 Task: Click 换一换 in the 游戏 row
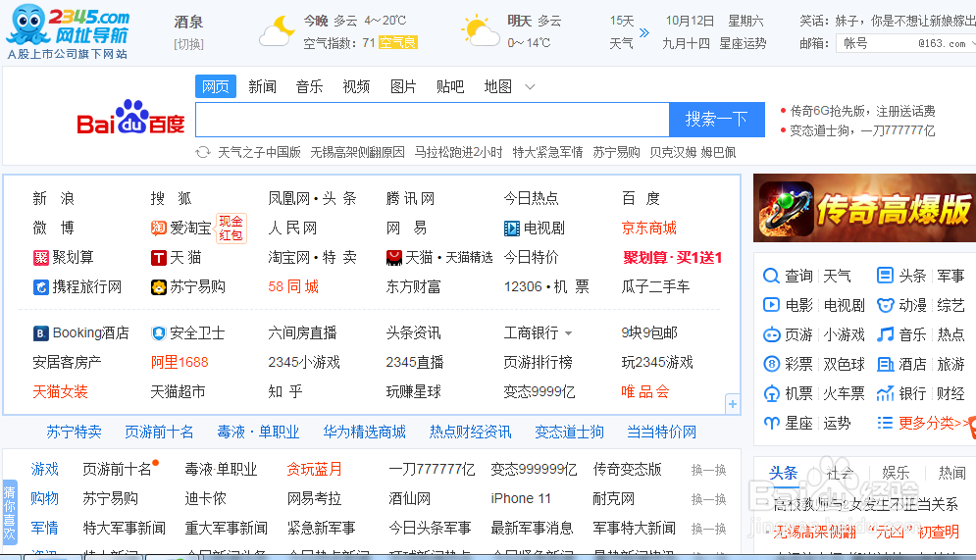[709, 471]
